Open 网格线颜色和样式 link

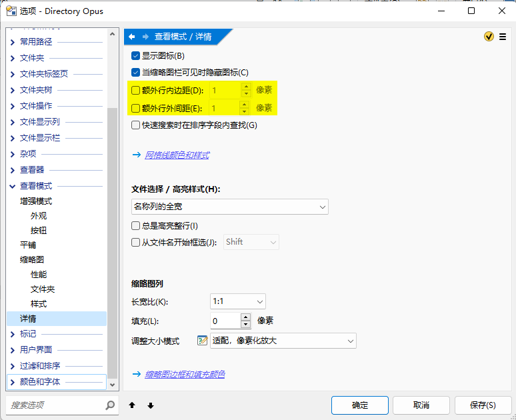[x=177, y=155]
